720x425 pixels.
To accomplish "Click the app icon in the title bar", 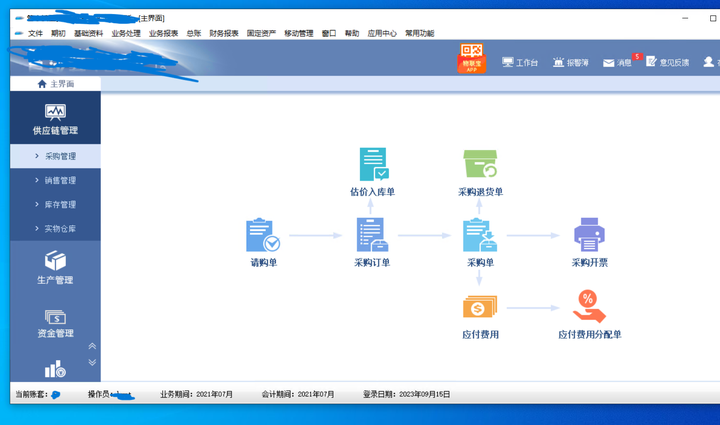I will [x=19, y=18].
